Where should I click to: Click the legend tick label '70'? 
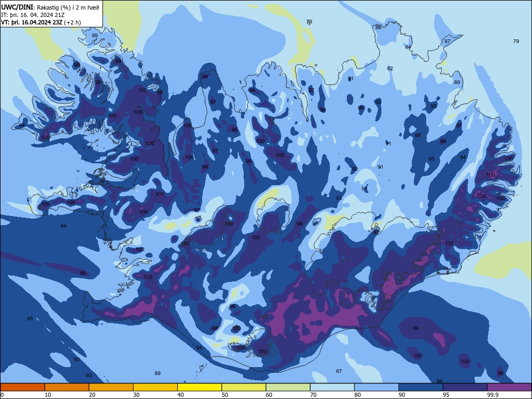(313, 395)
